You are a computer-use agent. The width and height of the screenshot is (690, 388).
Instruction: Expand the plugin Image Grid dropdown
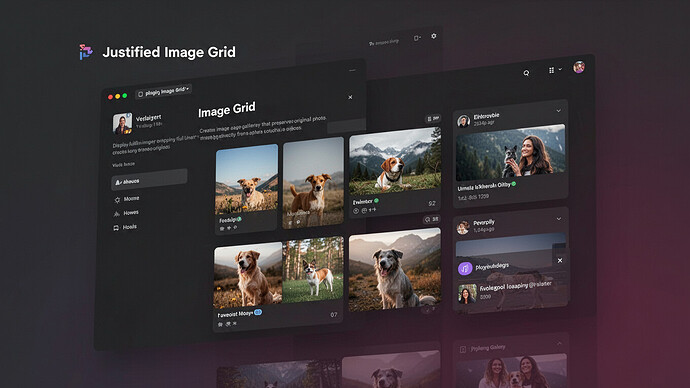163,92
